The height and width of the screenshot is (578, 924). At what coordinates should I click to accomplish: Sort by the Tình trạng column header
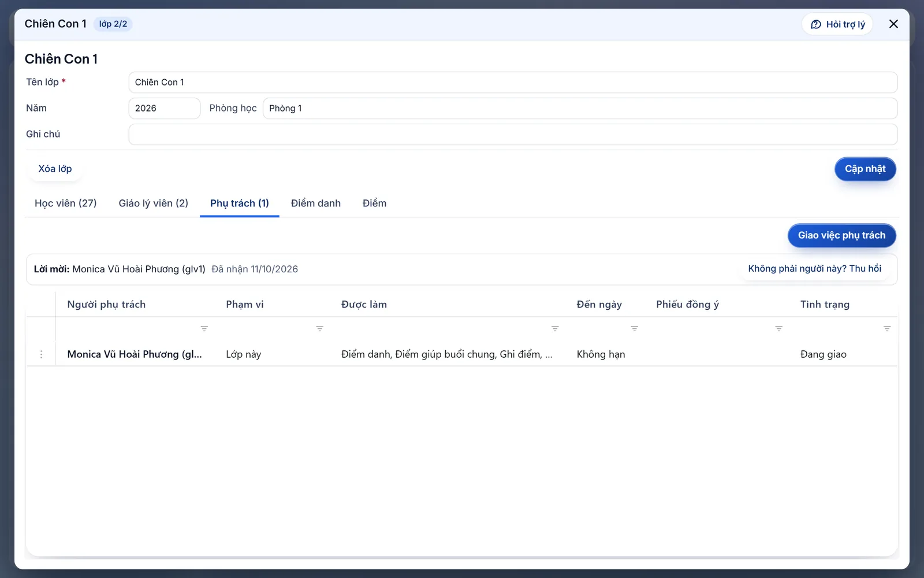pyautogui.click(x=825, y=305)
